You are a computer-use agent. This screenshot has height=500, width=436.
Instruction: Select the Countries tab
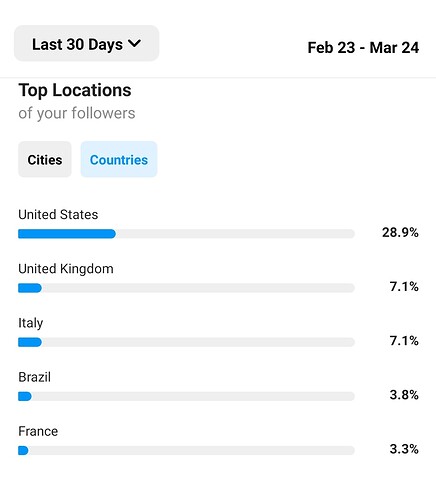pyautogui.click(x=119, y=159)
